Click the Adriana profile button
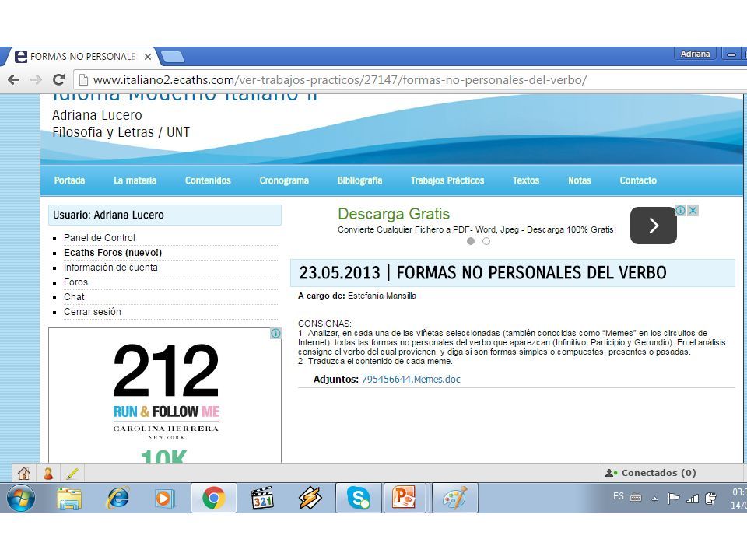The height and width of the screenshot is (560, 747). 695,54
